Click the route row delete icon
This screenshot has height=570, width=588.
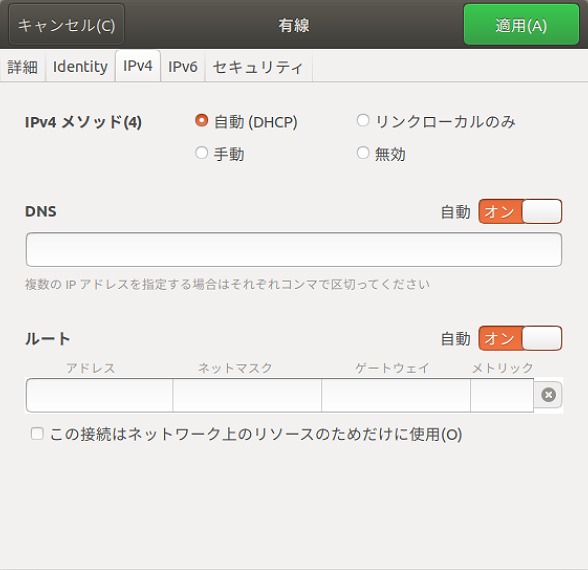click(548, 394)
